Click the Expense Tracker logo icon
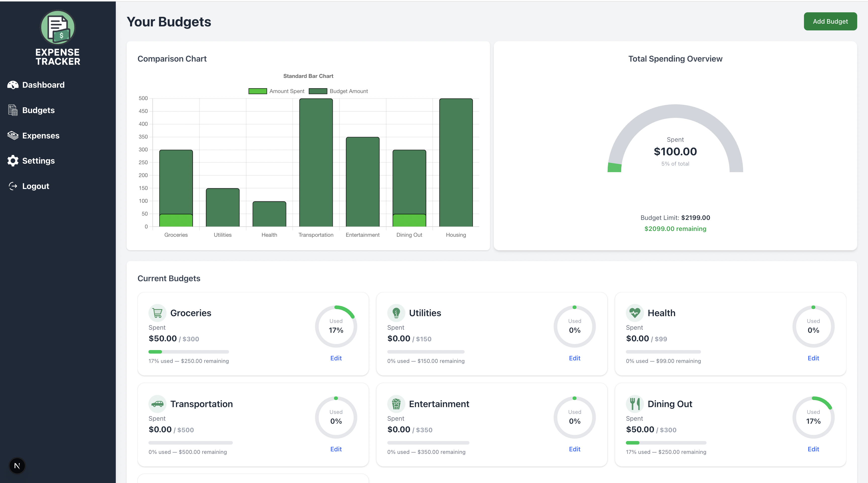Viewport: 868px width, 483px height. pos(58,28)
